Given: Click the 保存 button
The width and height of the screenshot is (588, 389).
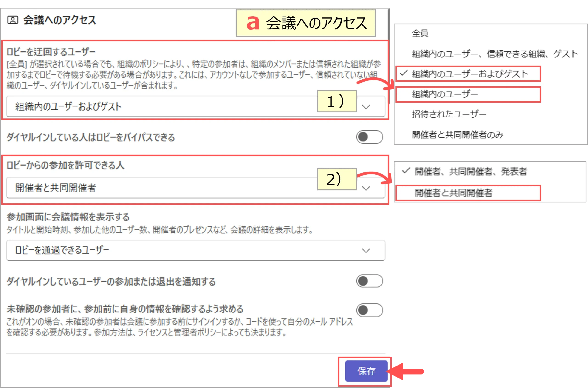Looking at the screenshot, I should pos(366,371).
